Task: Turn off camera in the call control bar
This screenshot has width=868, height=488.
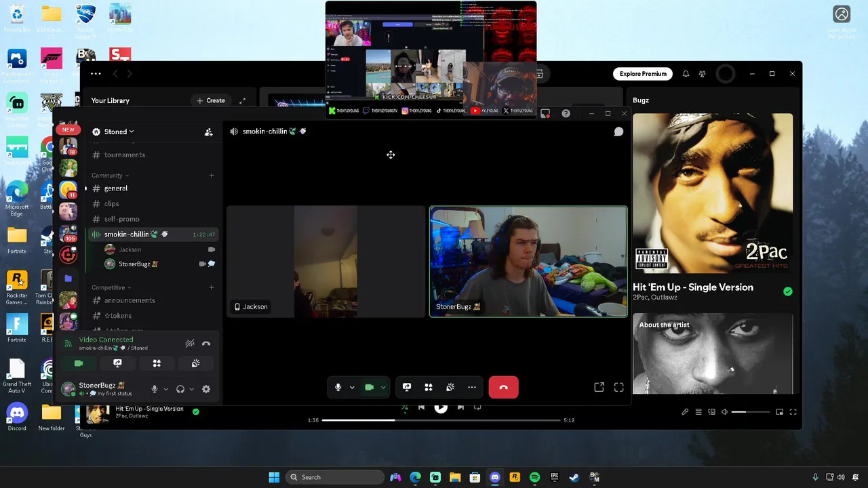Action: 369,387
